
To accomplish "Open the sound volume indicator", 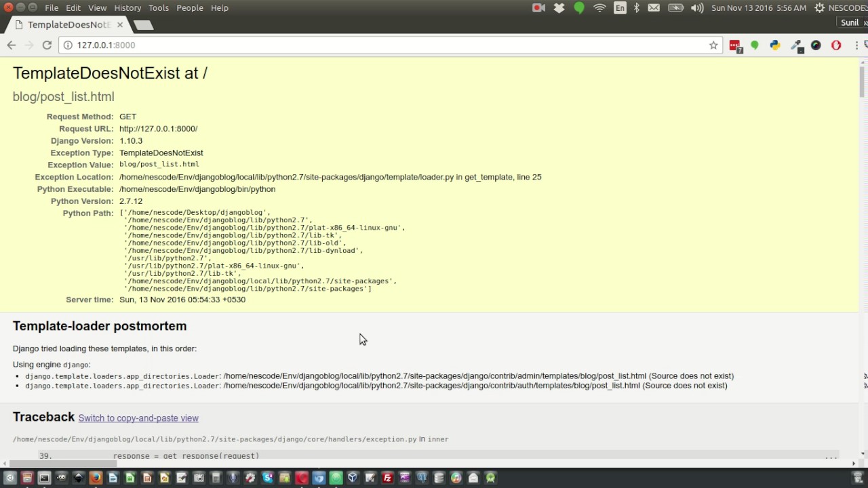I will [x=697, y=7].
